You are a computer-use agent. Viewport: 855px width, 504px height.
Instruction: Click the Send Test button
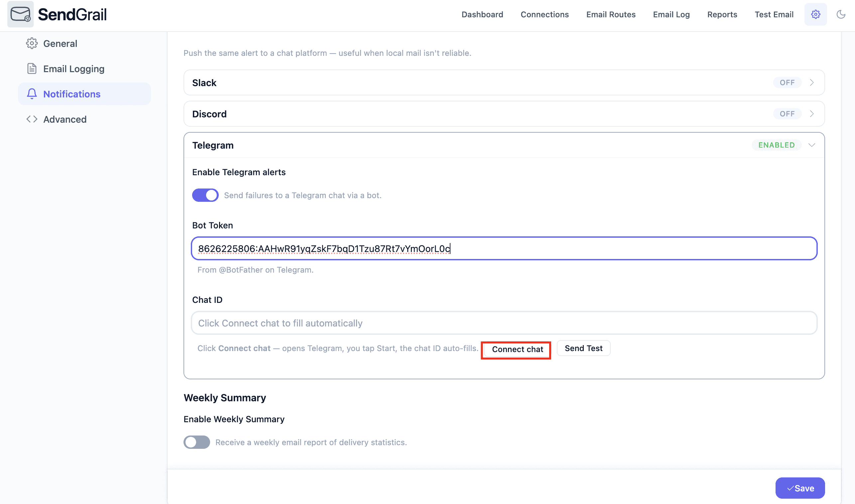tap(583, 348)
